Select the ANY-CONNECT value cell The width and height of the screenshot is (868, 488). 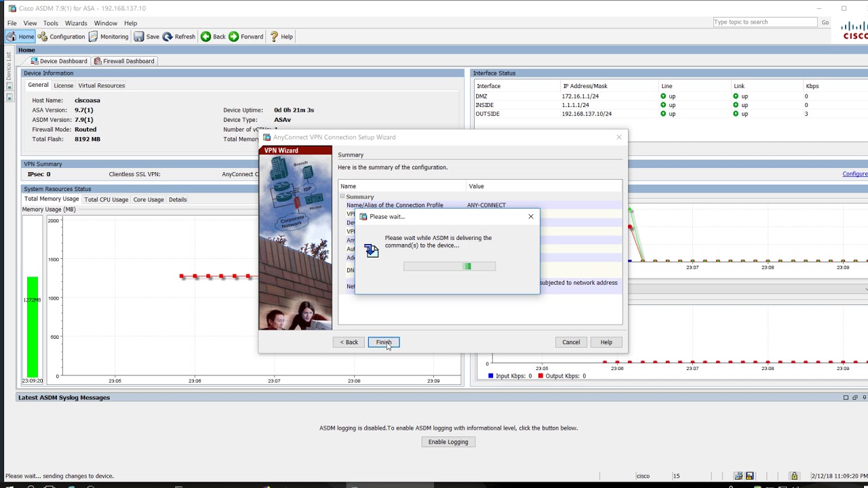(486, 205)
